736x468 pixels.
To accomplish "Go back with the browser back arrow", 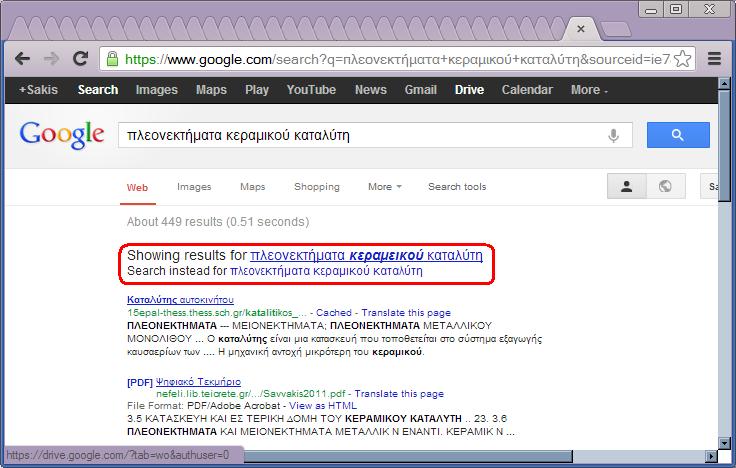I will coord(22,59).
